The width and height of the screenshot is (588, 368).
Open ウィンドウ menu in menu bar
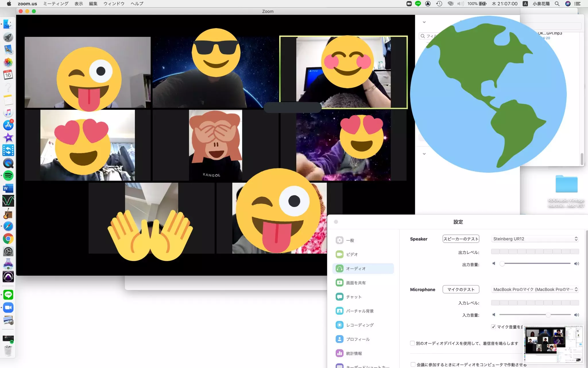[114, 4]
